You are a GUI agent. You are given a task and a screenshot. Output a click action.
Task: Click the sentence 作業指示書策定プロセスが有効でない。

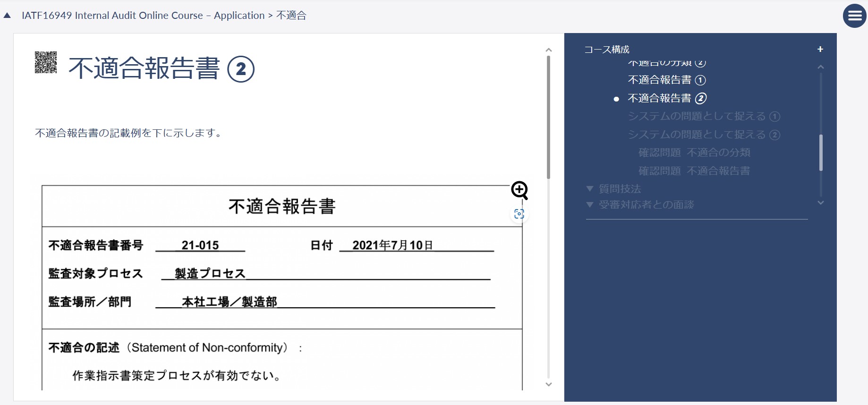coord(177,376)
